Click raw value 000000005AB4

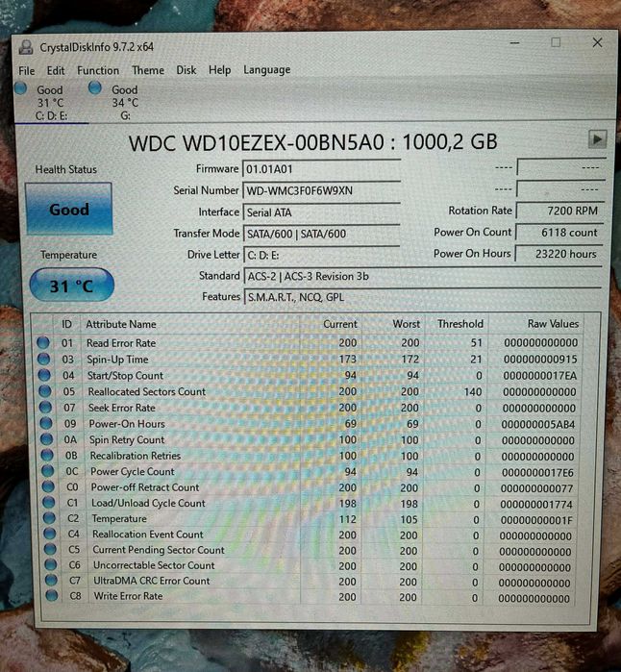click(x=538, y=424)
